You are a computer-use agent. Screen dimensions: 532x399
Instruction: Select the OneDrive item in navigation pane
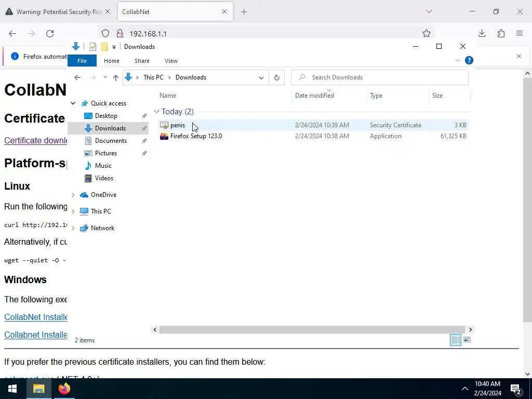pos(103,195)
